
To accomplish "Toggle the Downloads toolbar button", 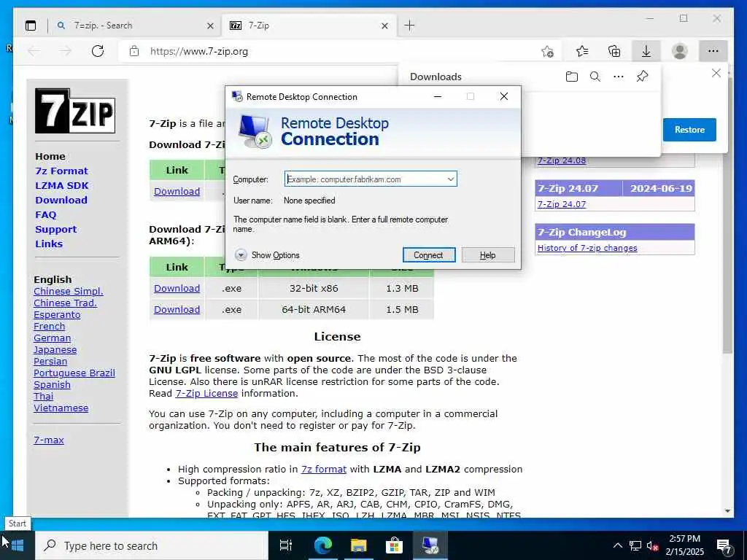I will pos(646,51).
